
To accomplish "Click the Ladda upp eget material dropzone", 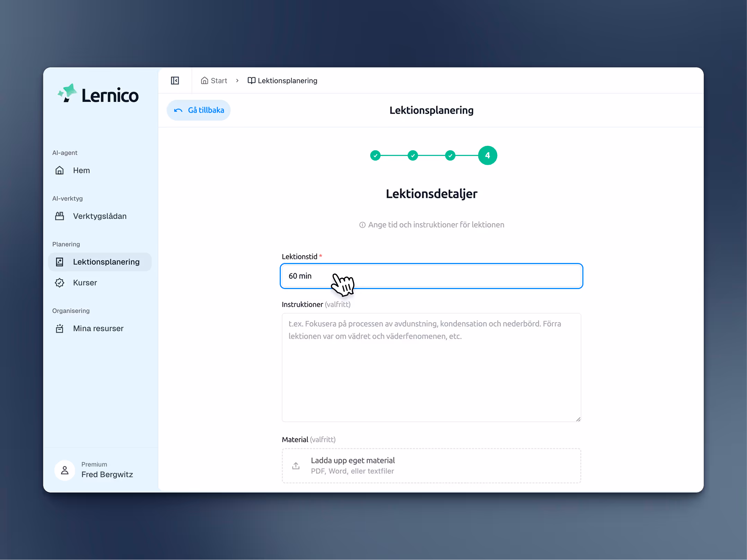I will point(431,465).
